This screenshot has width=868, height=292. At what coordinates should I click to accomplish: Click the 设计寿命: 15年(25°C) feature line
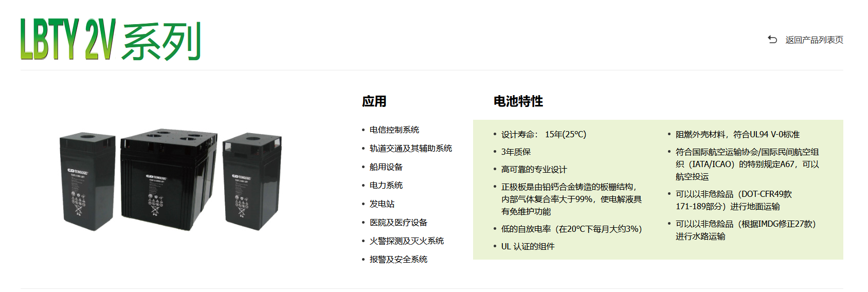click(x=544, y=134)
